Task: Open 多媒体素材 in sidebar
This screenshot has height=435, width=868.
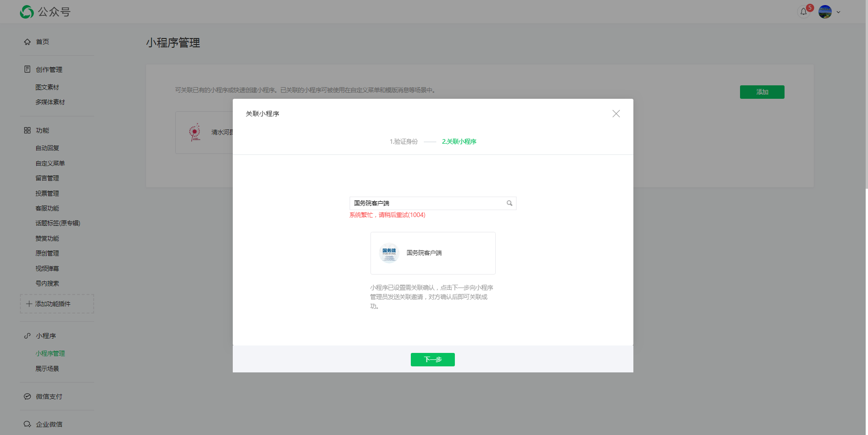Action: coord(50,102)
